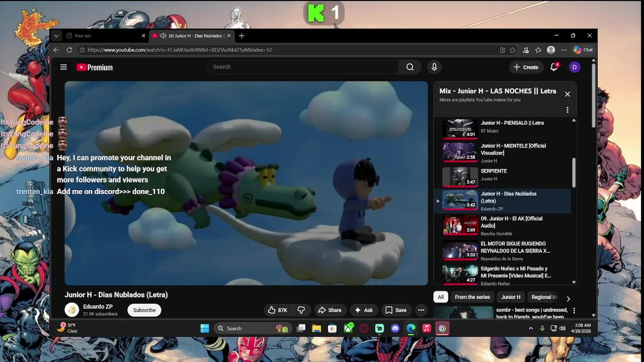644x362 pixels.
Task: Show more filter chips with right arrow
Action: tap(569, 299)
